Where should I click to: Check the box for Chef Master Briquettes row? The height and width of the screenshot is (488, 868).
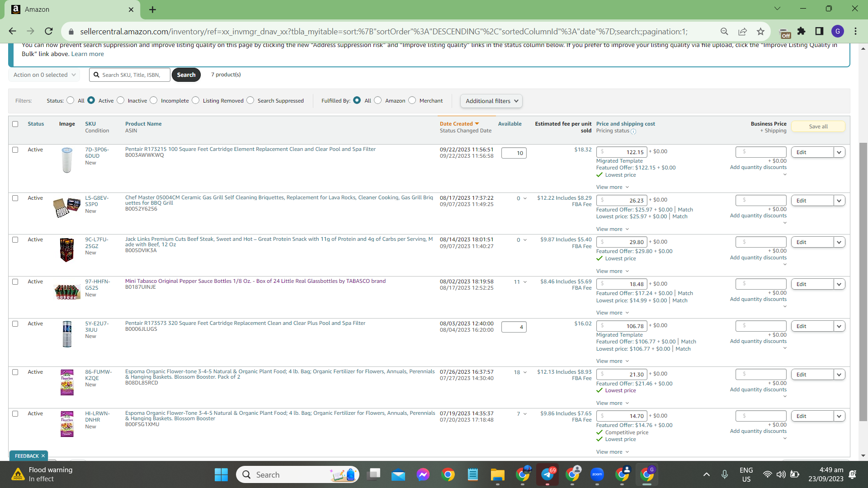[15, 198]
